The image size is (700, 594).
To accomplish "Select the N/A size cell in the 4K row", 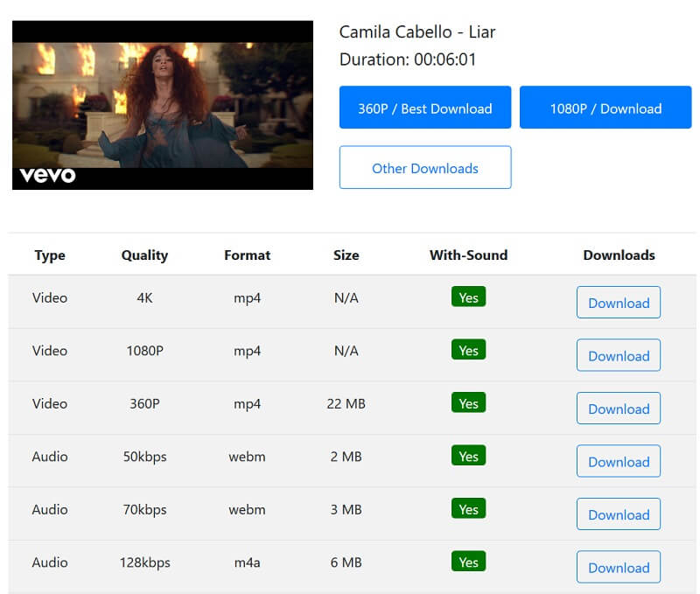I will pyautogui.click(x=346, y=297).
